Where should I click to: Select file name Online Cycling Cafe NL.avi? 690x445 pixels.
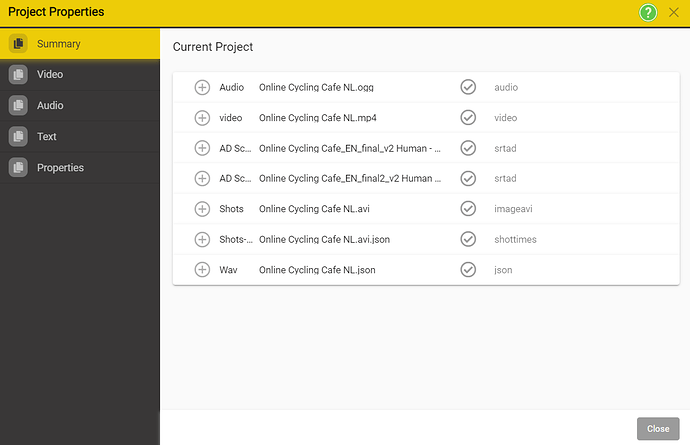click(314, 209)
